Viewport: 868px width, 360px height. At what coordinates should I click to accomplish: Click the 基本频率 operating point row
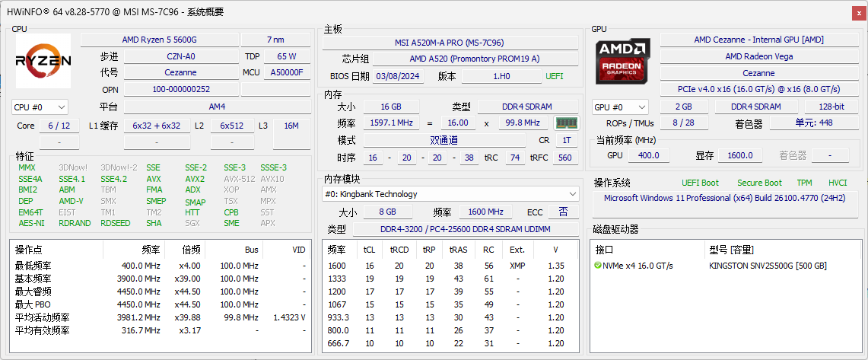(161, 279)
